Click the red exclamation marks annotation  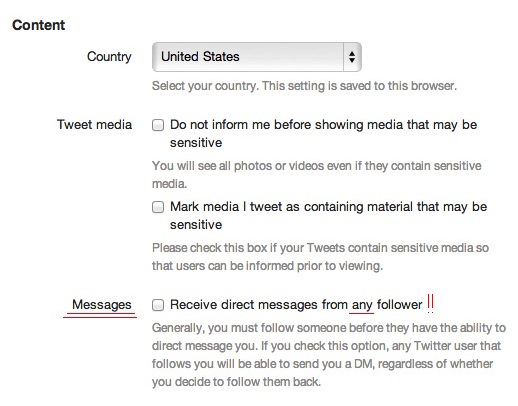[x=430, y=303]
